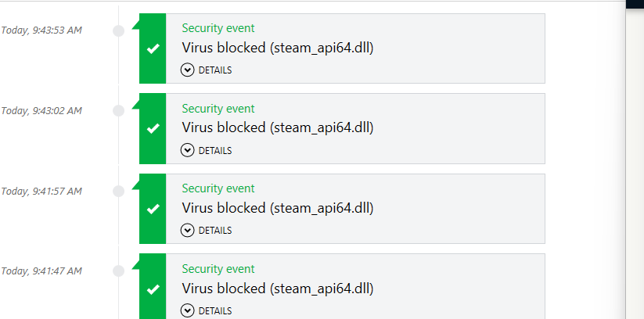Expand DETAILS chevron for the 9:43:53 AM event

point(187,70)
